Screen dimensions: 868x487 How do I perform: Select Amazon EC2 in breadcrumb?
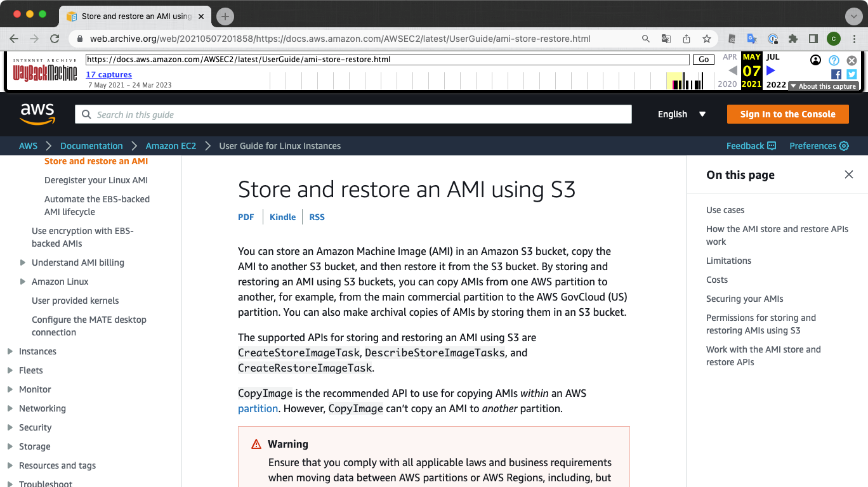171,146
